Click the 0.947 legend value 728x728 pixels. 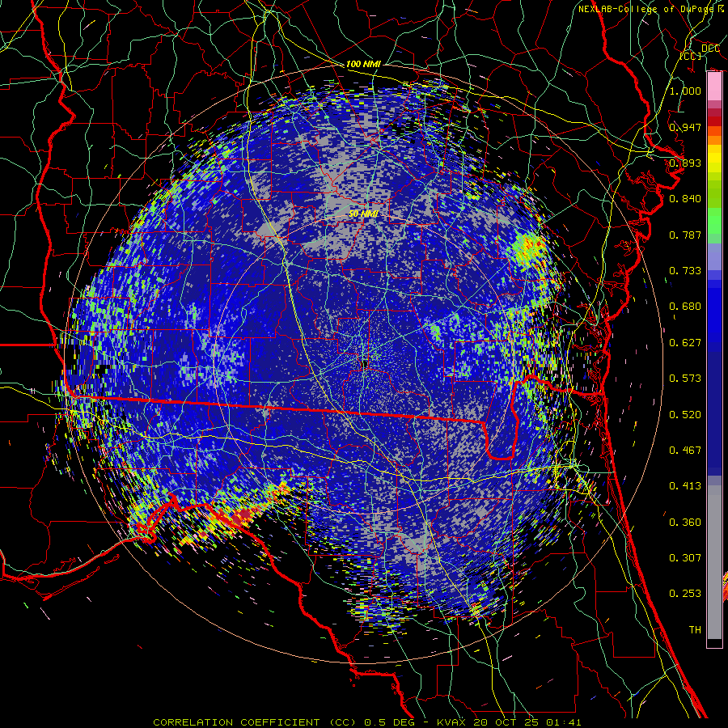point(685,127)
